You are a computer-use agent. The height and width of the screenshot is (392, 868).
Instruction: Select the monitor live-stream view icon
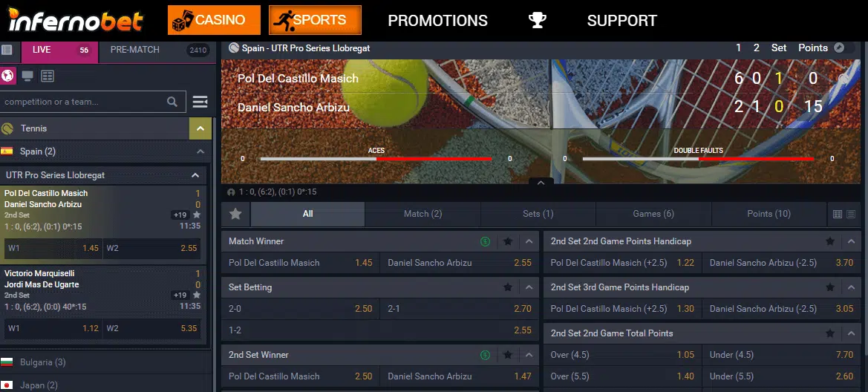point(27,76)
